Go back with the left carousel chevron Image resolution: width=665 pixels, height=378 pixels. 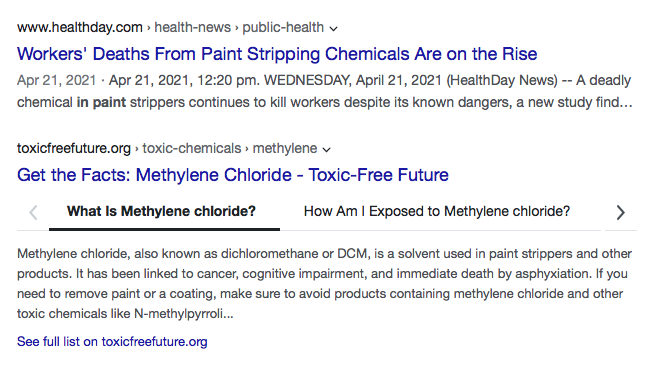33,212
